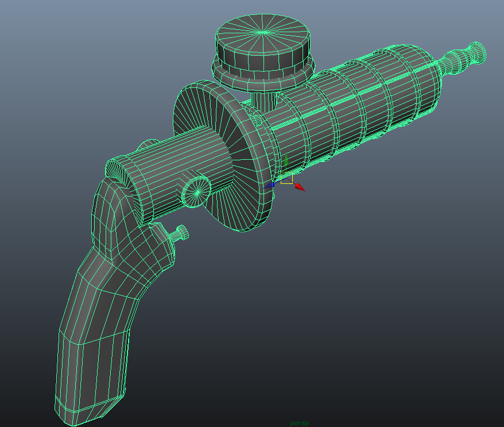Click the green Y-axis move arrow
Screen dimensions: 504x427
coord(286,160)
